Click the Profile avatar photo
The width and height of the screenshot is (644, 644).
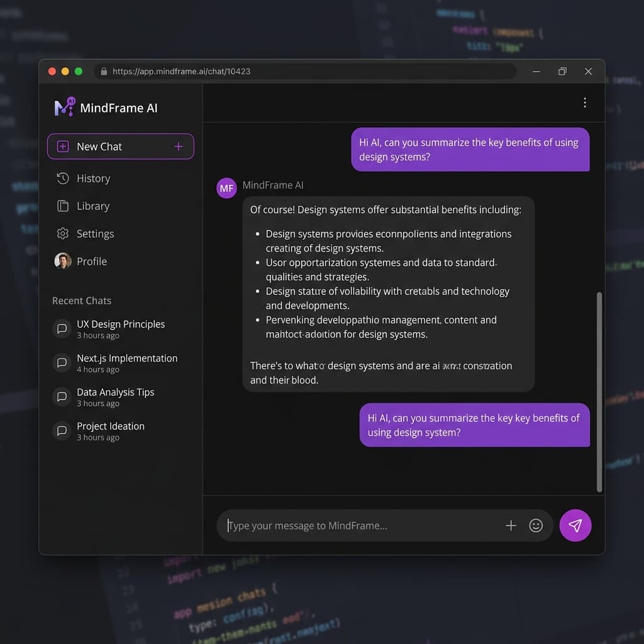pos(63,261)
